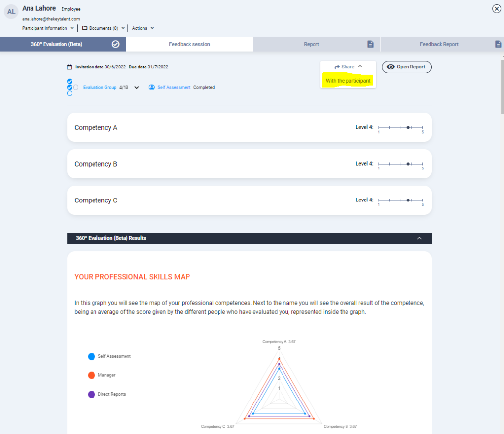The image size is (504, 434).
Task: Toggle the topmost blue checked circle
Action: pos(70,81)
